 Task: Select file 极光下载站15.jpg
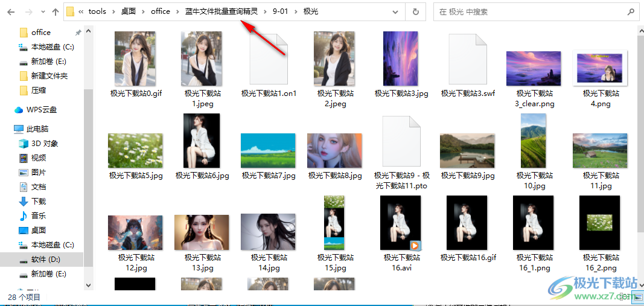pyautogui.click(x=335, y=234)
